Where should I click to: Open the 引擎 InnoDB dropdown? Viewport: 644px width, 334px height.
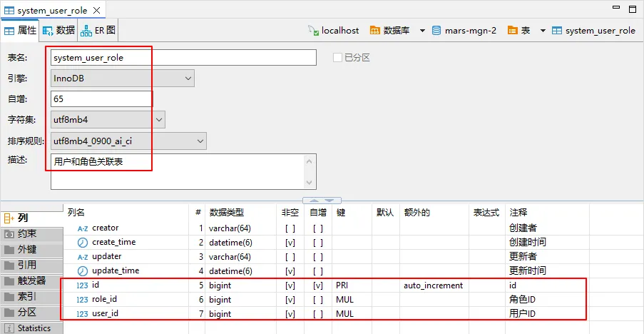point(123,78)
